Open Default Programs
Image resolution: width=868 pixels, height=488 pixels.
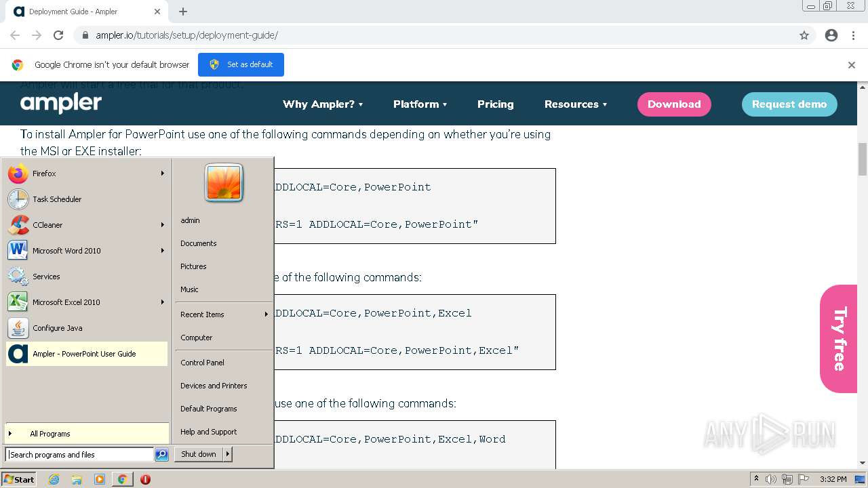coord(209,409)
